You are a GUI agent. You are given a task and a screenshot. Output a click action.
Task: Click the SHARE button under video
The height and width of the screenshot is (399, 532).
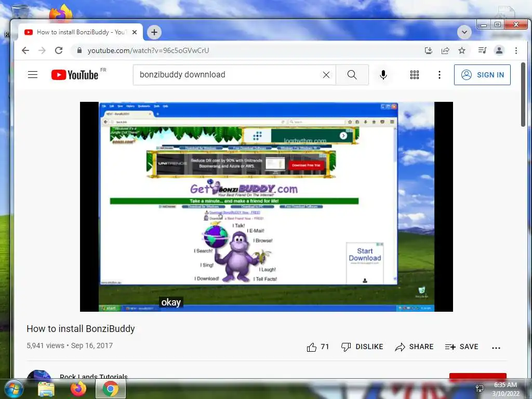414,347
